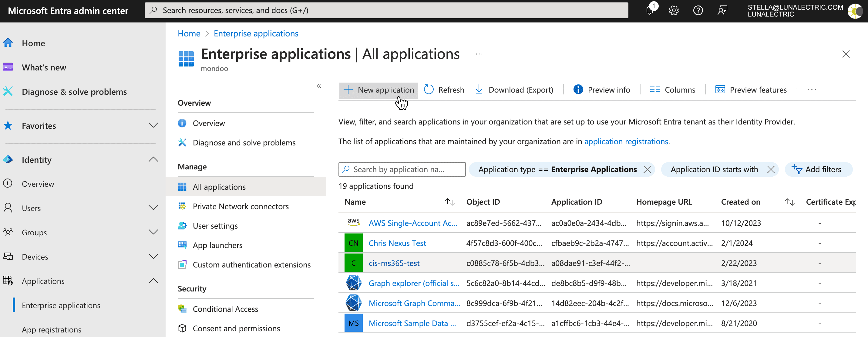
Task: Click the New application button
Action: click(x=379, y=90)
